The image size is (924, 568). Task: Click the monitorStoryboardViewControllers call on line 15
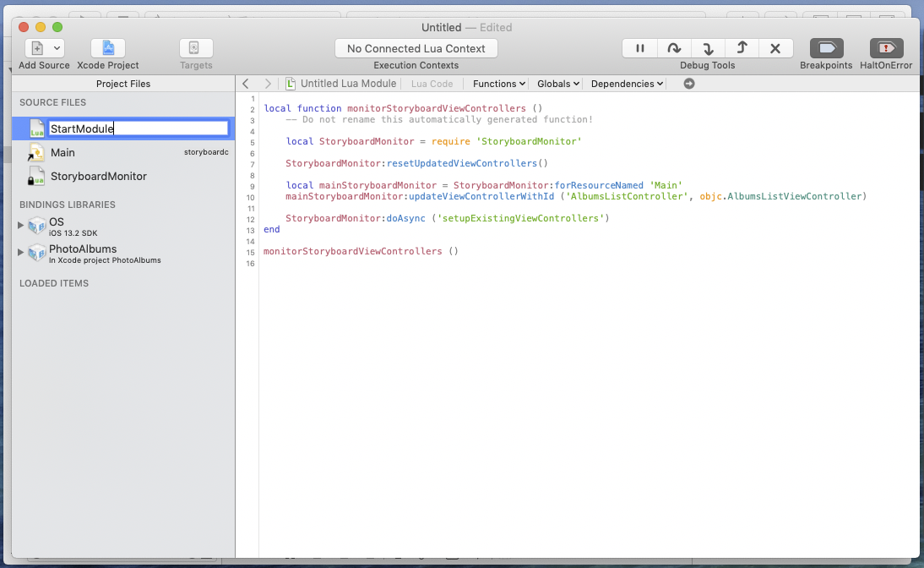[361, 251]
